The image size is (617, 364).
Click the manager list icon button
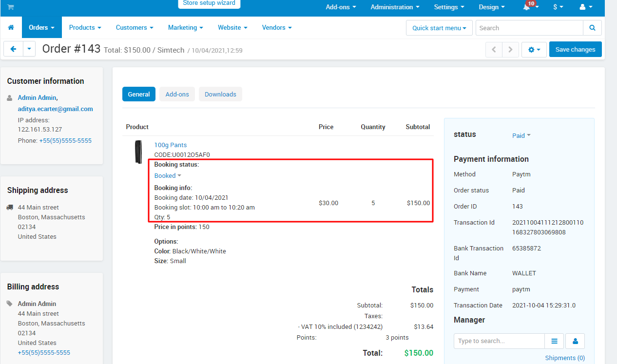(x=554, y=341)
